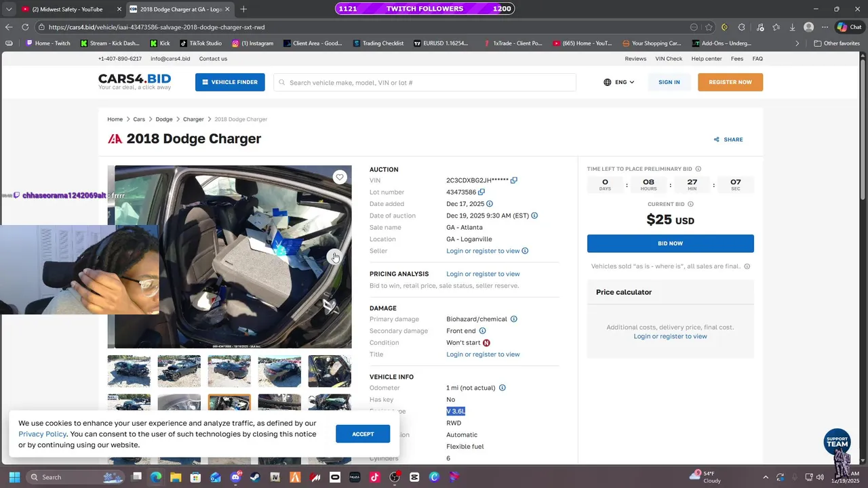Click the BID NOW button
This screenshot has width=868, height=488.
(x=670, y=243)
